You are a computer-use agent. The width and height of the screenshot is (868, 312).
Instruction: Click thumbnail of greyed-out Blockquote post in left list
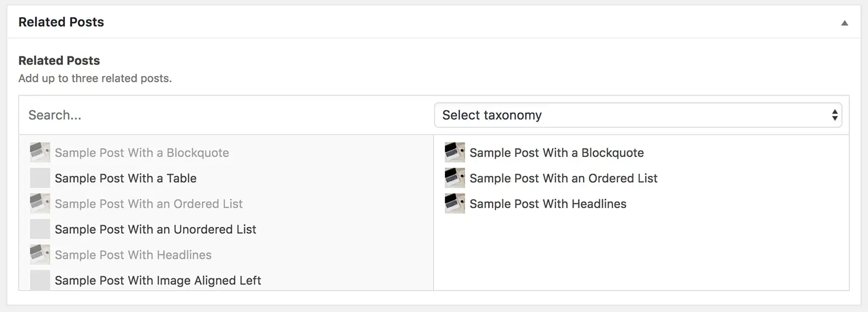[x=40, y=152]
